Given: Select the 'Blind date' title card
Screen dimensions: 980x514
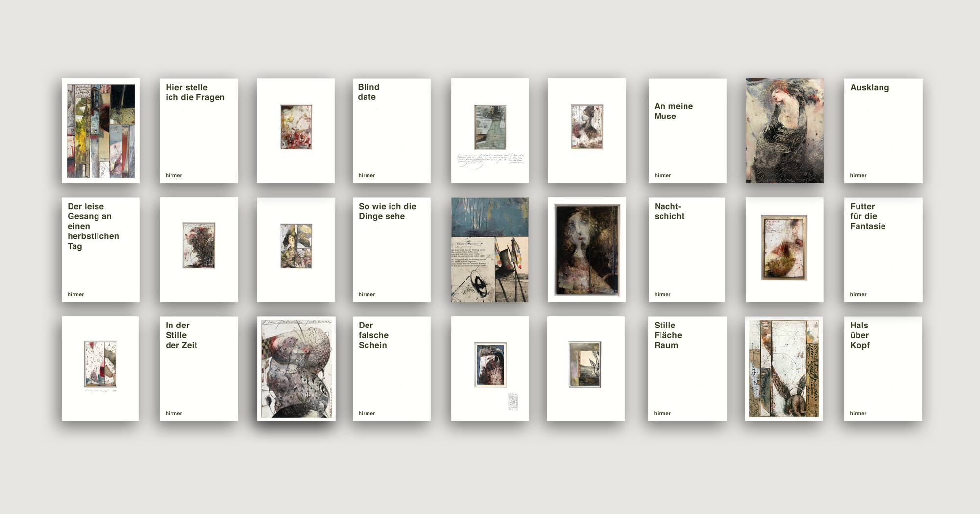Looking at the screenshot, I should 392,131.
